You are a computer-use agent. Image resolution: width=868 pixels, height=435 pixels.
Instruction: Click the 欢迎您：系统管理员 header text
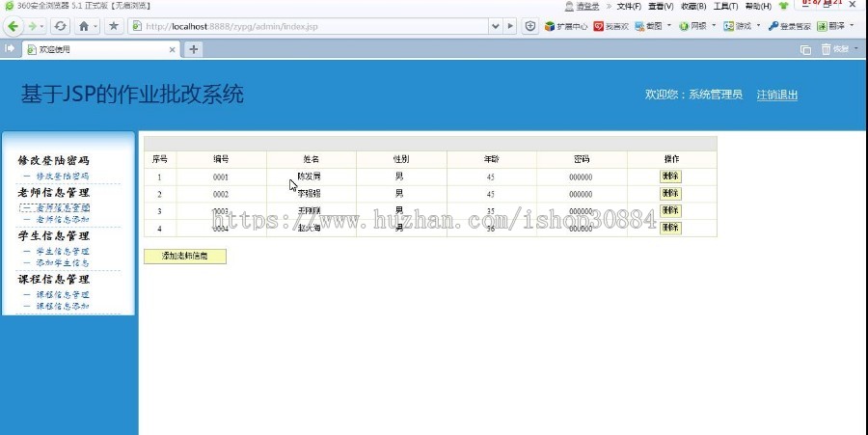coord(693,95)
